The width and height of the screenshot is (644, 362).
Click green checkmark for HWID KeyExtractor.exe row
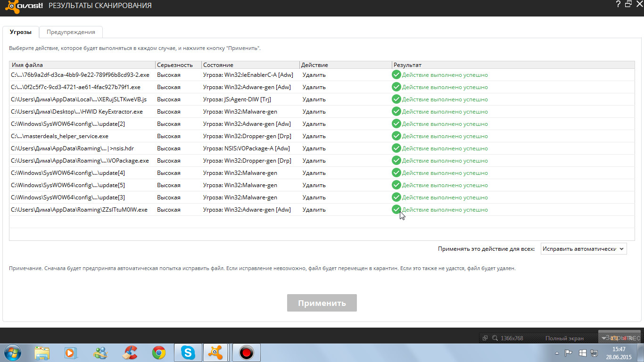click(x=396, y=112)
